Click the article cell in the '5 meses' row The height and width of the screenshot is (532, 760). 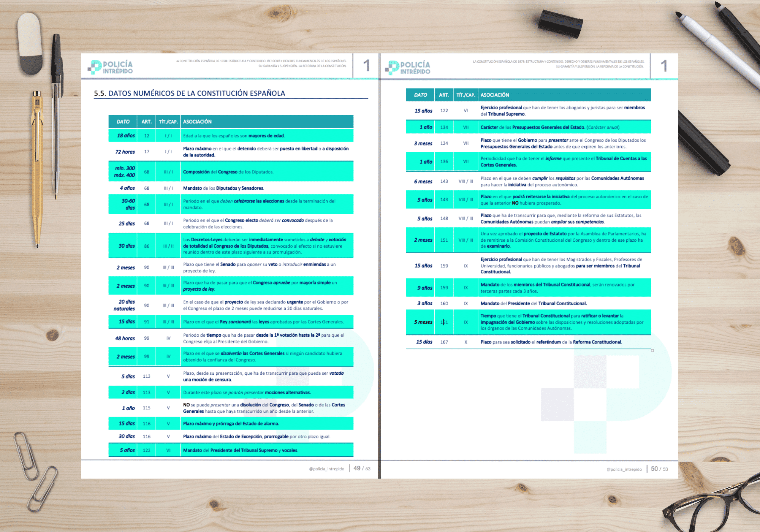click(x=444, y=322)
